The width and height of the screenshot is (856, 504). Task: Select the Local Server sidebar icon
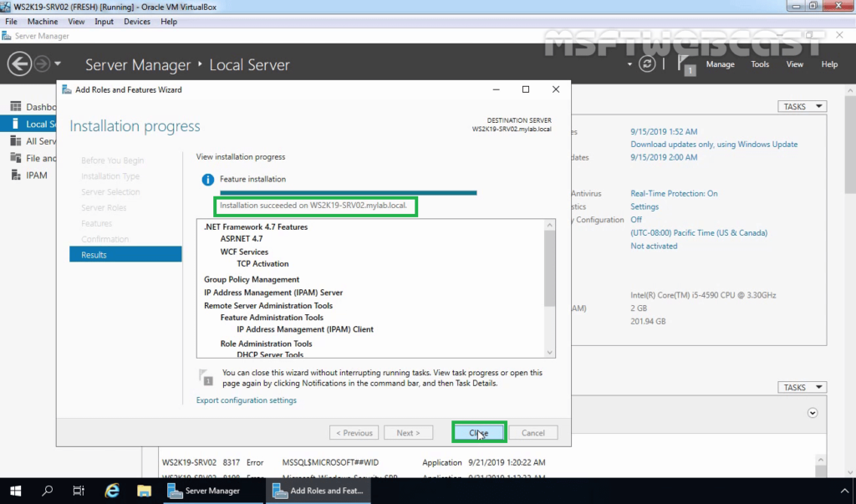pos(16,124)
